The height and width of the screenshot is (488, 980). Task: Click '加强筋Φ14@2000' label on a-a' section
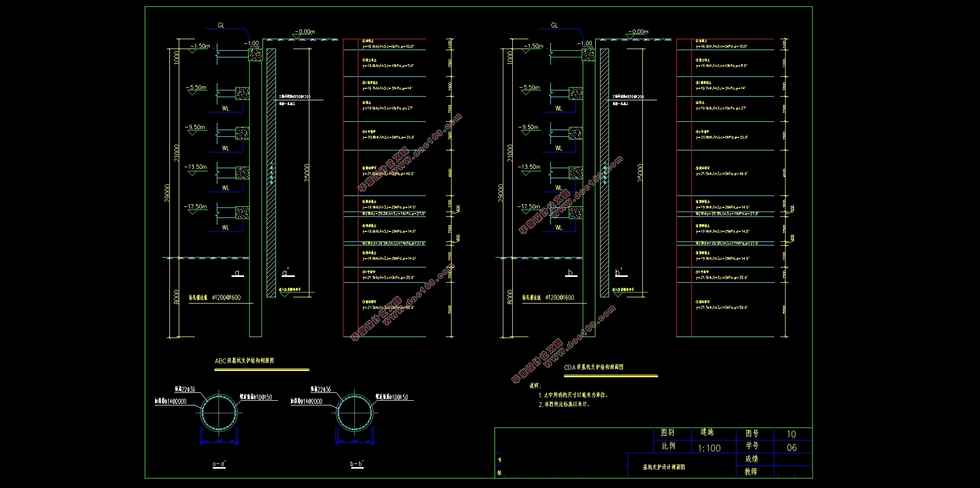click(x=170, y=401)
